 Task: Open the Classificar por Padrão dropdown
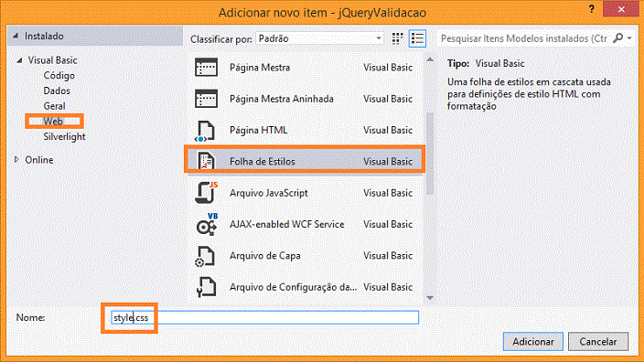pyautogui.click(x=319, y=38)
